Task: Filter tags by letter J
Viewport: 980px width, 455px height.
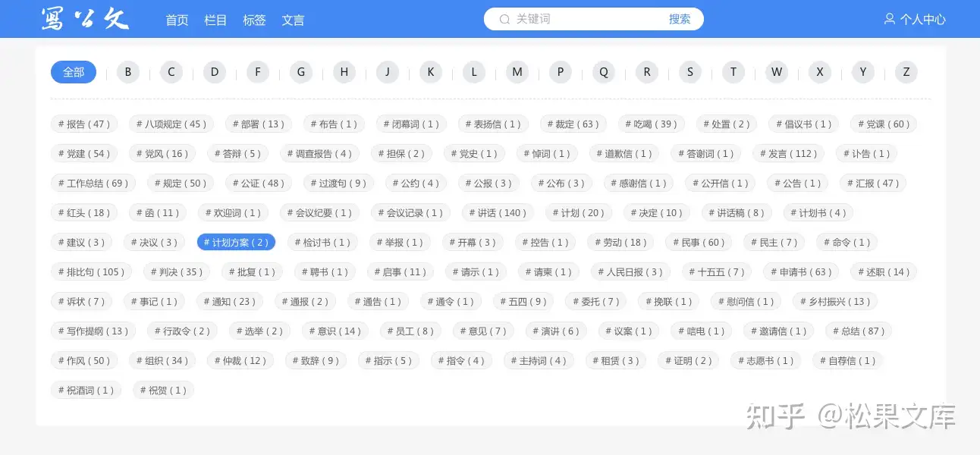Action: pos(388,72)
